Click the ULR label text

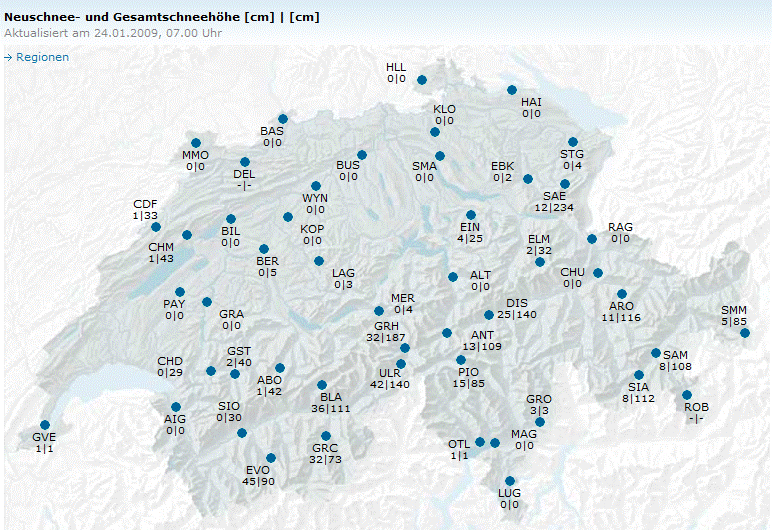click(x=389, y=373)
